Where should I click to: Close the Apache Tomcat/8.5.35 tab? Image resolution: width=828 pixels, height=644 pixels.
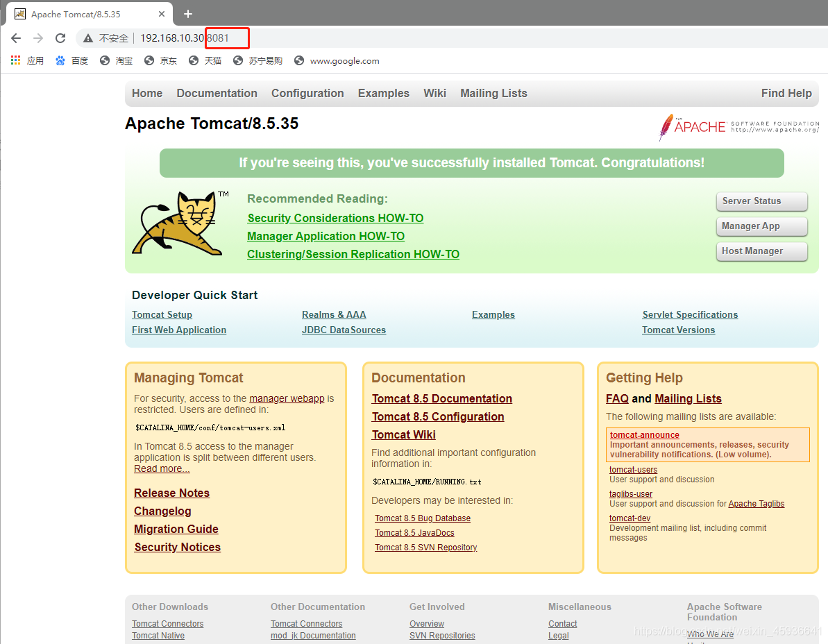[162, 15]
